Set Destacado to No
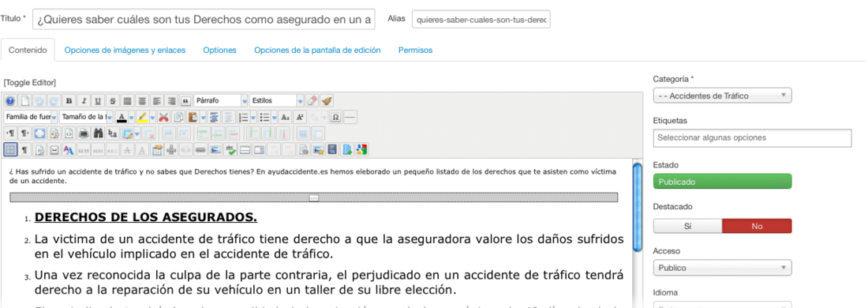The height and width of the screenshot is (308, 868). click(757, 226)
